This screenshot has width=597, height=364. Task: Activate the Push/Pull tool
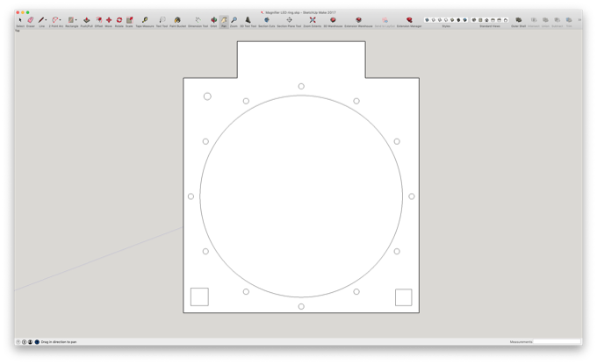coord(86,20)
